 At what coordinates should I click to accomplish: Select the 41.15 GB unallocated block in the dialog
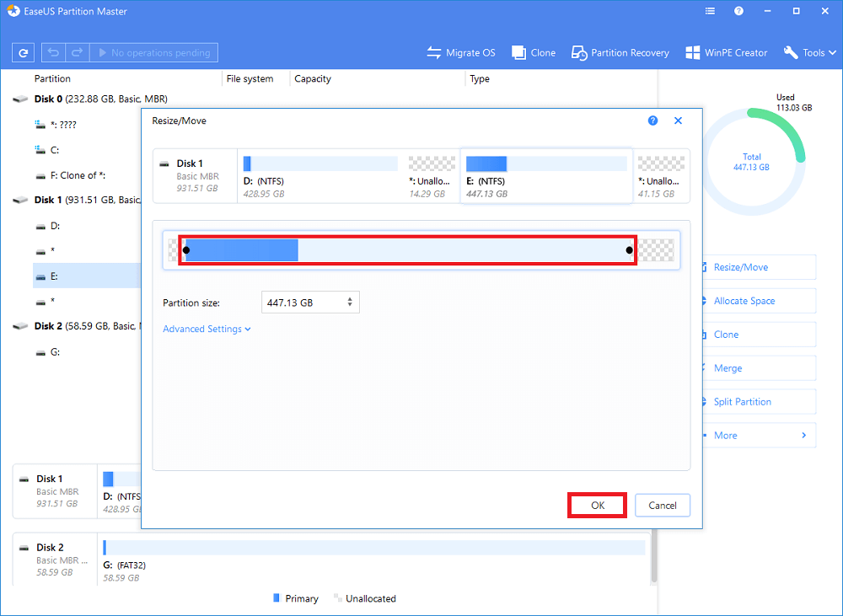[661, 176]
